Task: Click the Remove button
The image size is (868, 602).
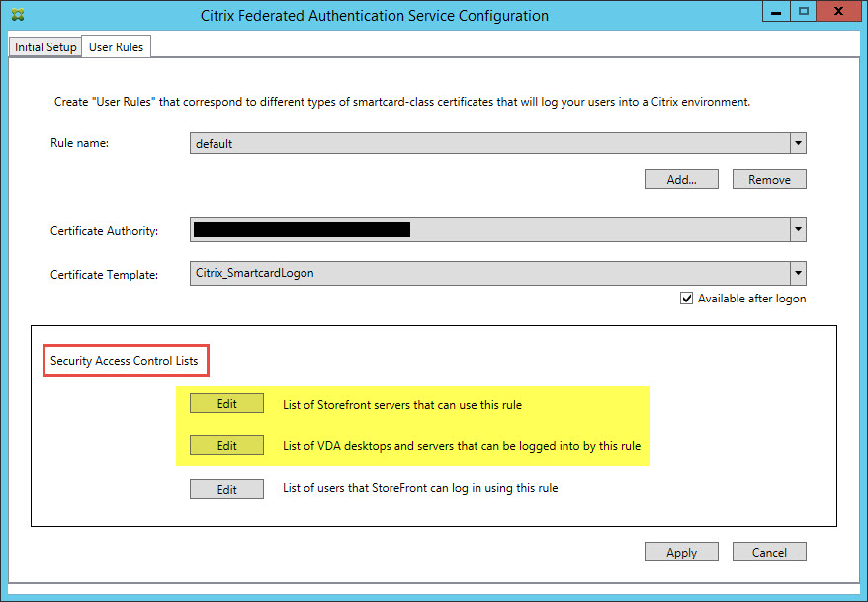Action: pyautogui.click(x=769, y=179)
